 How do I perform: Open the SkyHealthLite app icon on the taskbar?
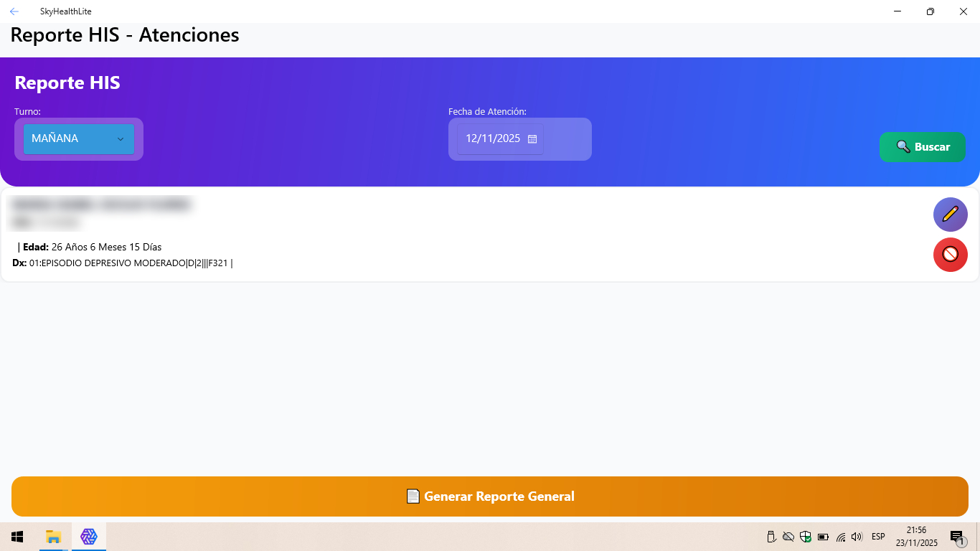(x=88, y=536)
